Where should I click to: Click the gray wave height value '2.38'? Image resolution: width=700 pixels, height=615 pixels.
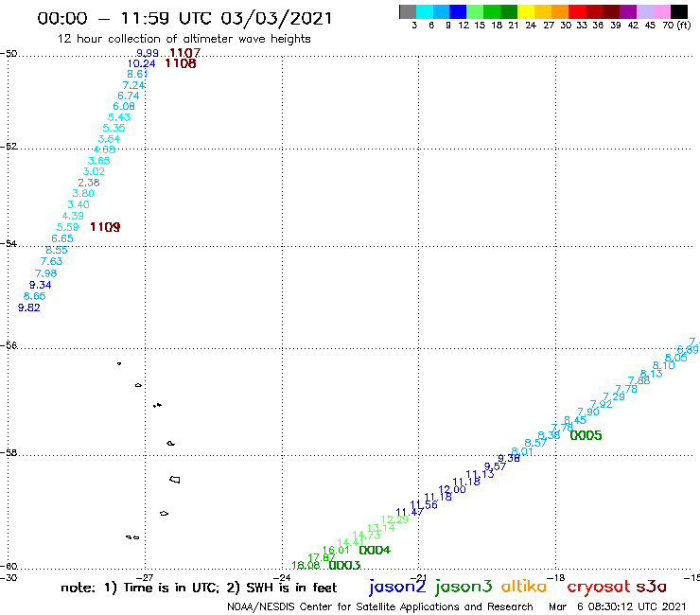coord(89,183)
